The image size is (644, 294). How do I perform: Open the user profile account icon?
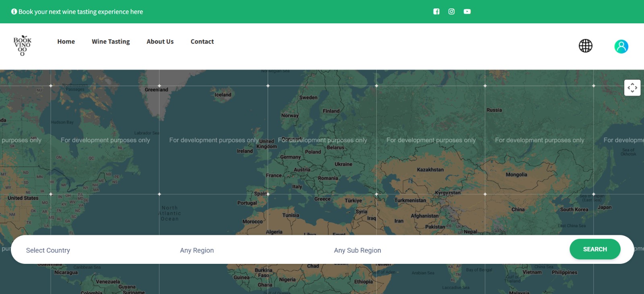(621, 46)
